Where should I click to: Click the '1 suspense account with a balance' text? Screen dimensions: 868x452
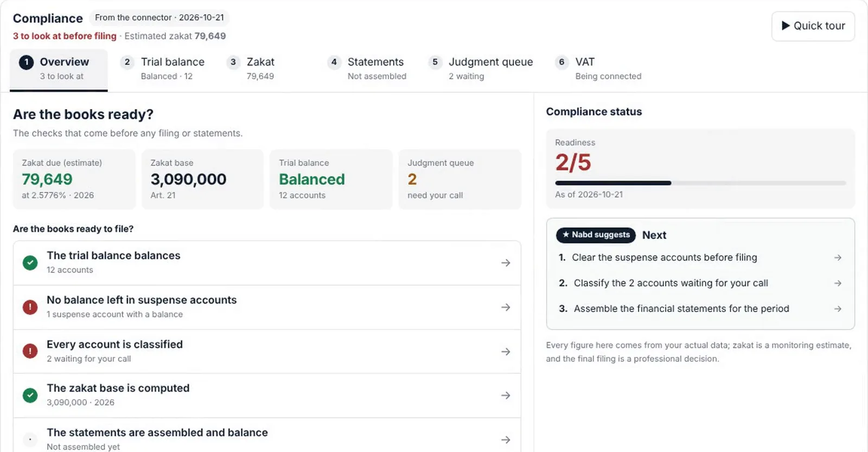pyautogui.click(x=114, y=314)
